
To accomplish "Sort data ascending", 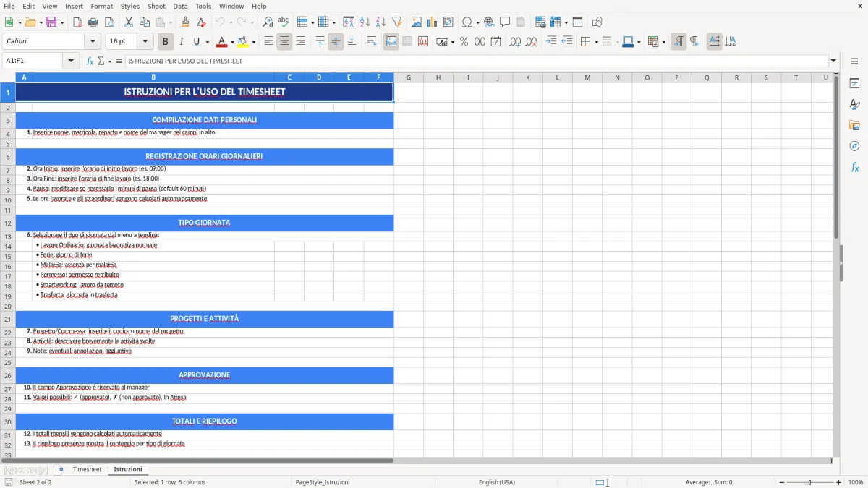I will click(365, 22).
